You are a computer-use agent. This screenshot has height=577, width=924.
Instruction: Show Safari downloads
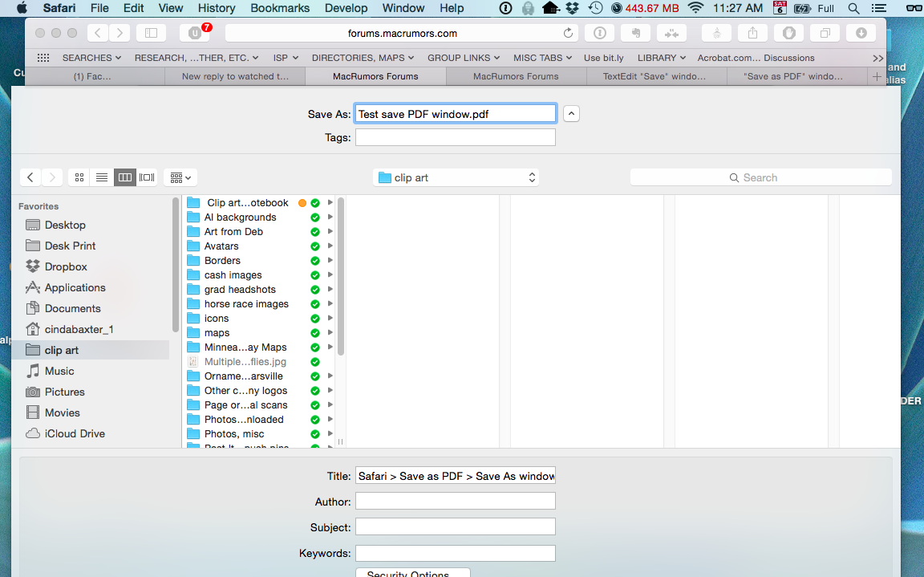[861, 33]
